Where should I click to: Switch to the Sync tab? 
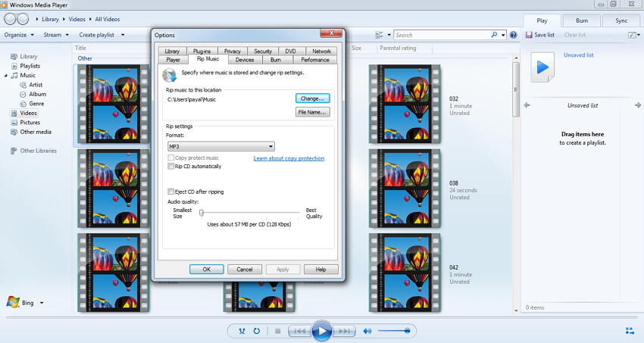point(621,20)
